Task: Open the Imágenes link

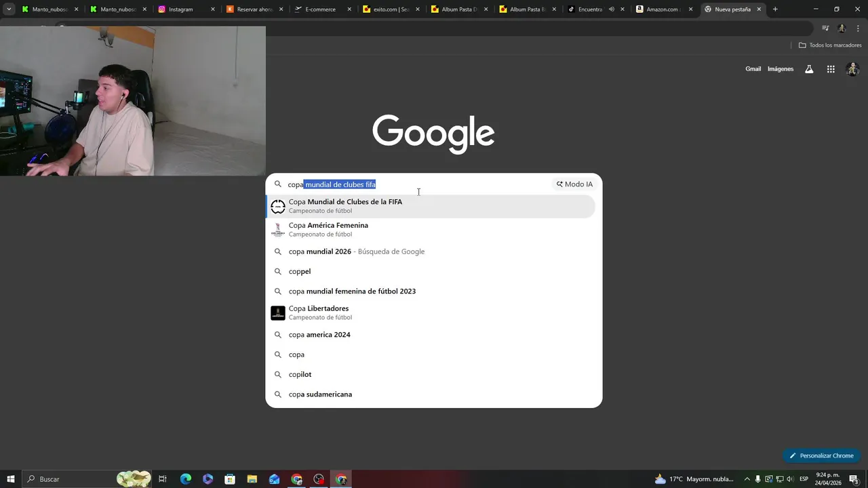Action: pyautogui.click(x=781, y=69)
